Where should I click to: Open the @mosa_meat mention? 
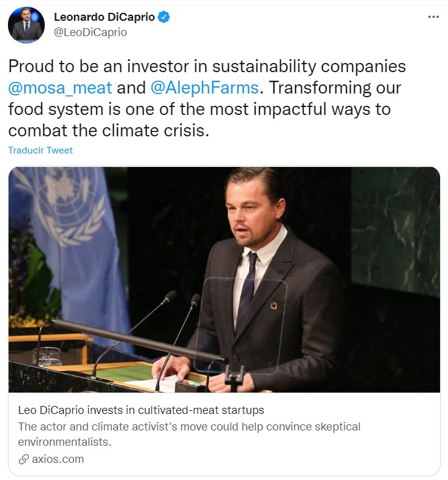(x=60, y=87)
